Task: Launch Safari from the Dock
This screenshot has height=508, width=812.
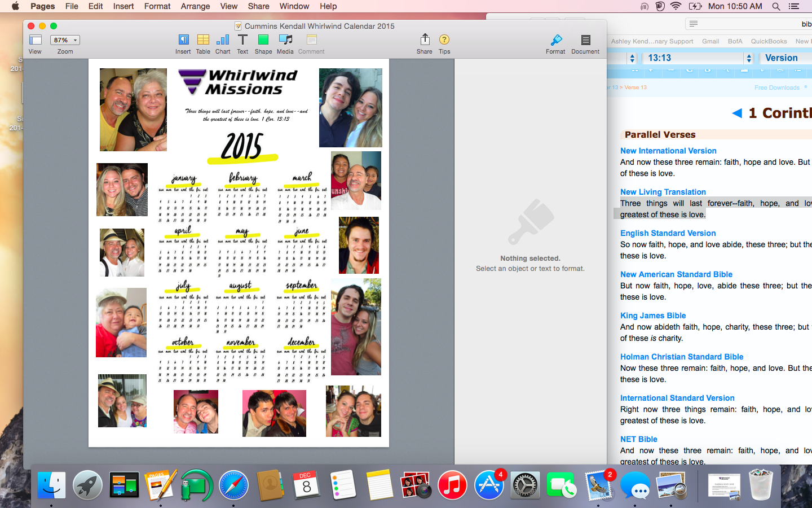Action: 233,485
